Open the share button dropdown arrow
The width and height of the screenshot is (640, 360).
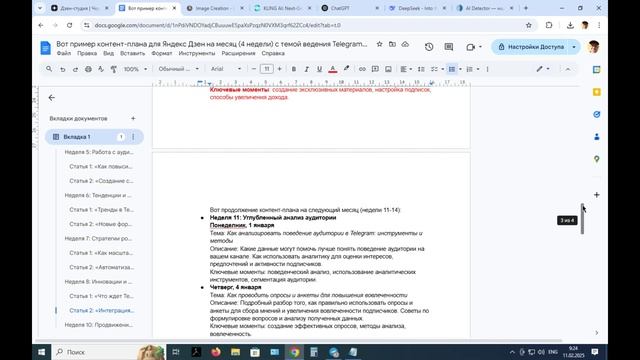(574, 47)
